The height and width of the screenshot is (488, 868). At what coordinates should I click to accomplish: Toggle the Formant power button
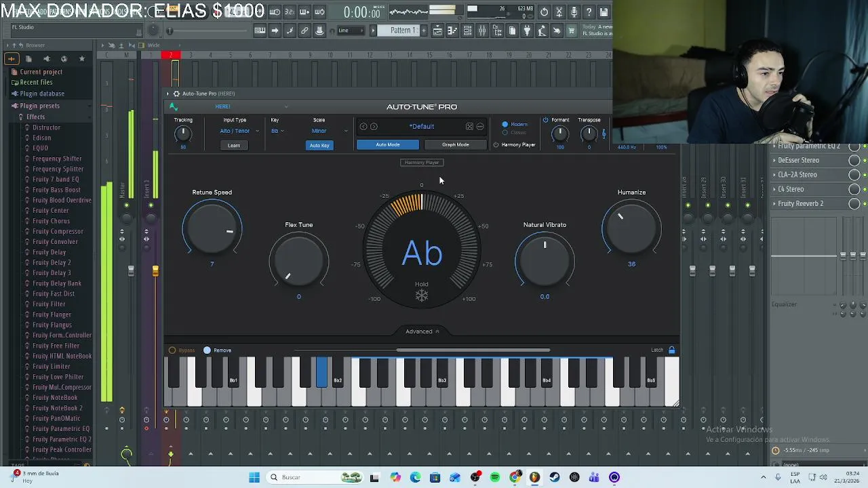click(x=545, y=120)
